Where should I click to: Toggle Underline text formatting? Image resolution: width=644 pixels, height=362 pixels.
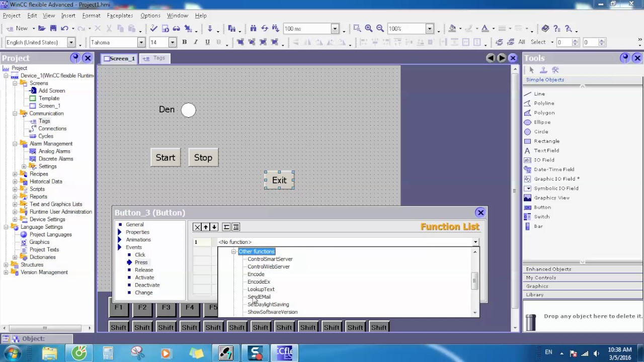click(x=207, y=42)
